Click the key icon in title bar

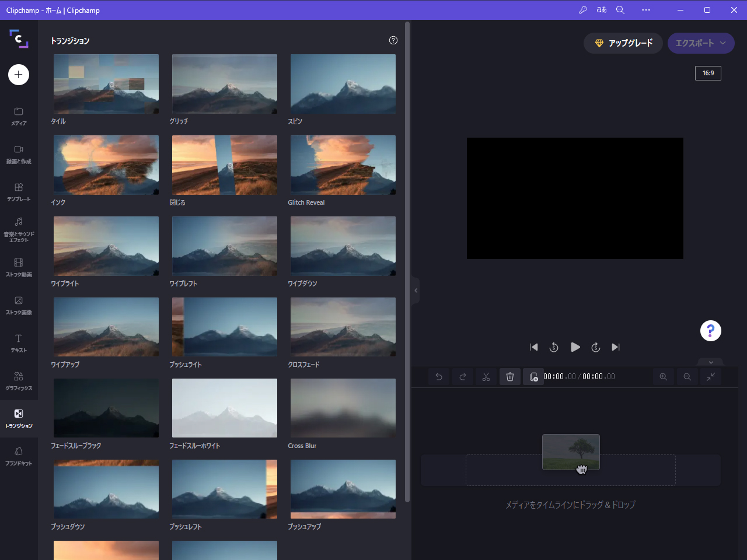pyautogui.click(x=583, y=10)
